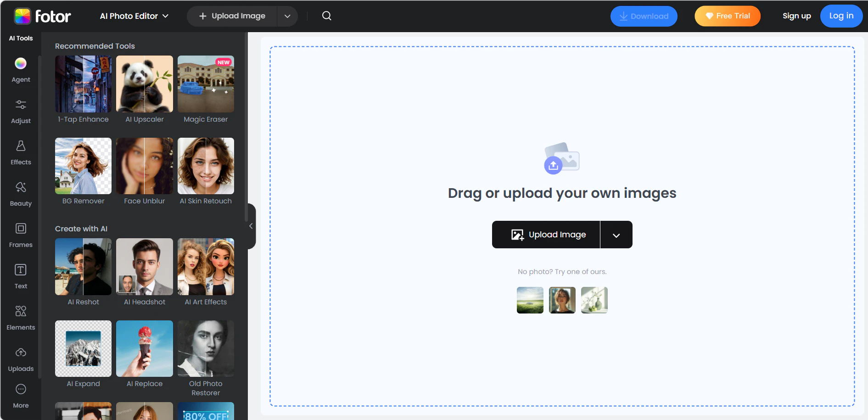Open the top bar Upload Image dropdown arrow

(287, 16)
